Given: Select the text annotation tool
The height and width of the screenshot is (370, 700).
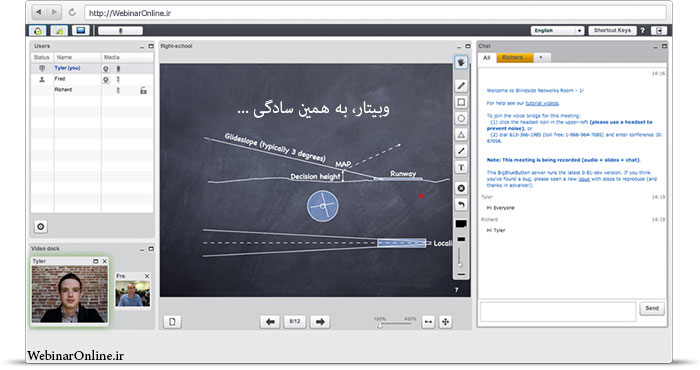Looking at the screenshot, I should [x=461, y=168].
